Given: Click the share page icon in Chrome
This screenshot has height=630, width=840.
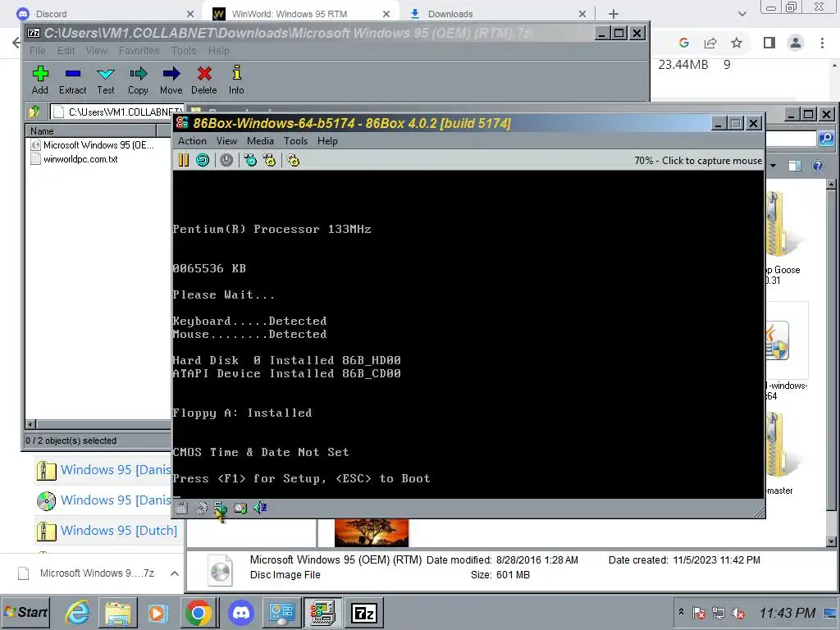Looking at the screenshot, I should [710, 43].
